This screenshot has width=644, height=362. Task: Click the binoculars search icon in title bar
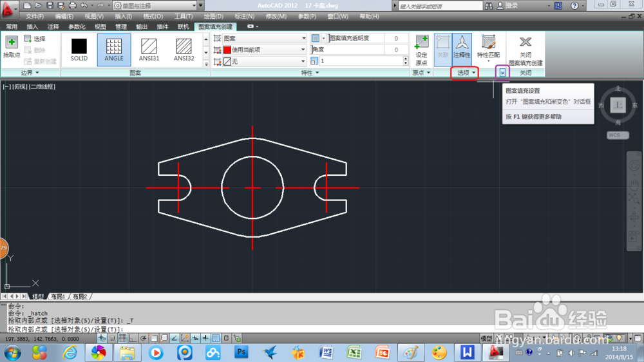point(489,6)
